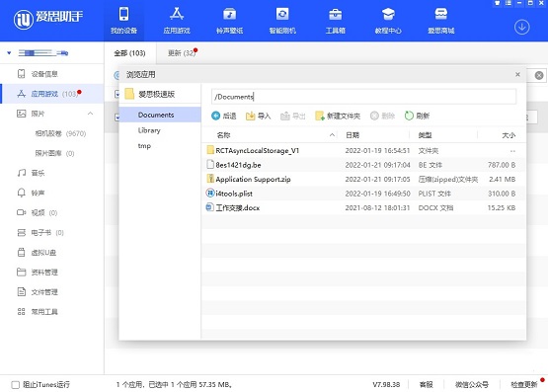Create new folder with 新建文件夹
Image resolution: width=548 pixels, height=392 pixels.
[338, 116]
